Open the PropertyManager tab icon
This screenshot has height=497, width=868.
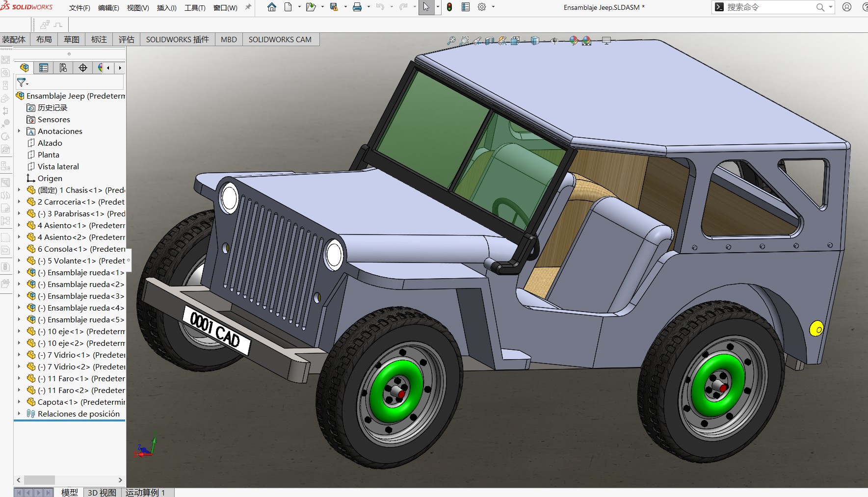tap(44, 68)
